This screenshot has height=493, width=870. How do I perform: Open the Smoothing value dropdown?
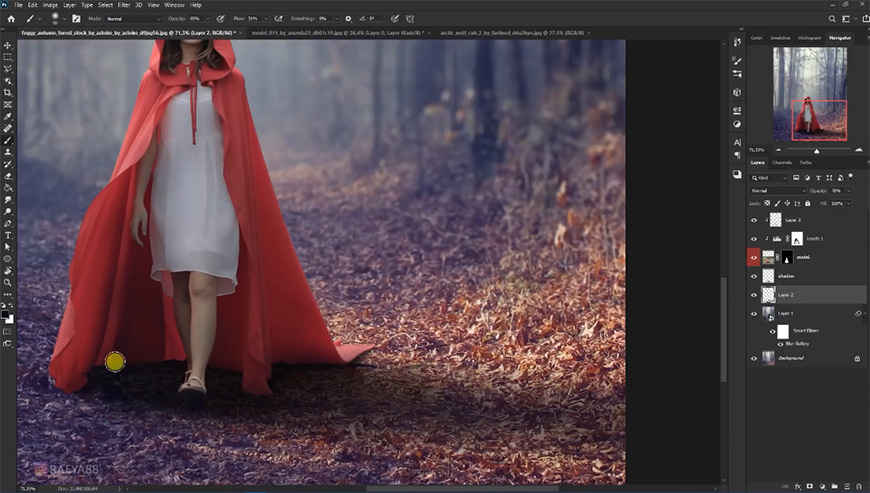337,19
